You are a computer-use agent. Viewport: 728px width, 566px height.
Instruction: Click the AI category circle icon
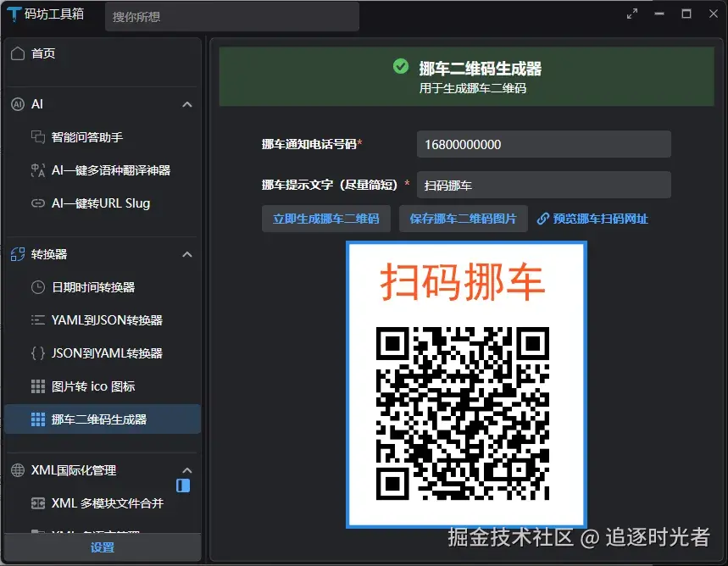click(18, 104)
